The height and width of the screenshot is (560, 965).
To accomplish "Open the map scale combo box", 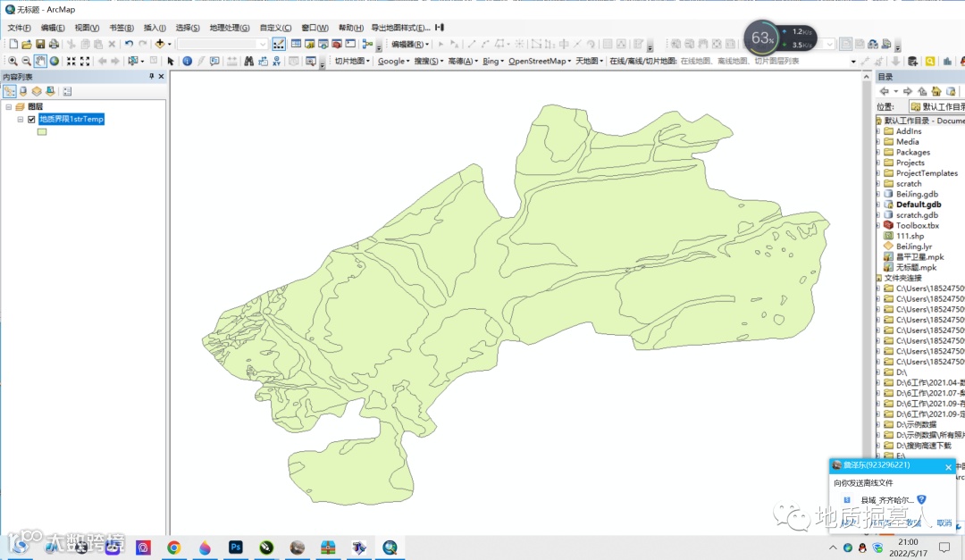I will point(222,44).
